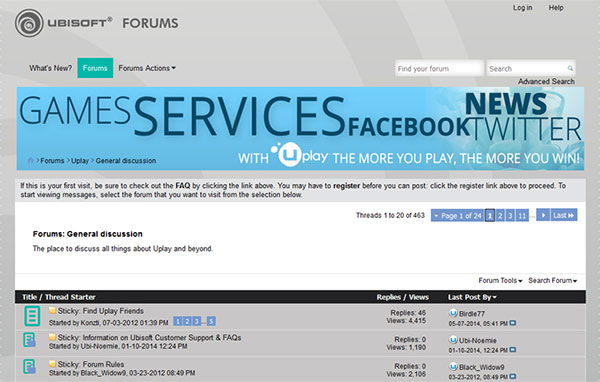This screenshot has height=382, width=600.
Task: Go to last post by Birdie77 icon
Action: pos(513,323)
